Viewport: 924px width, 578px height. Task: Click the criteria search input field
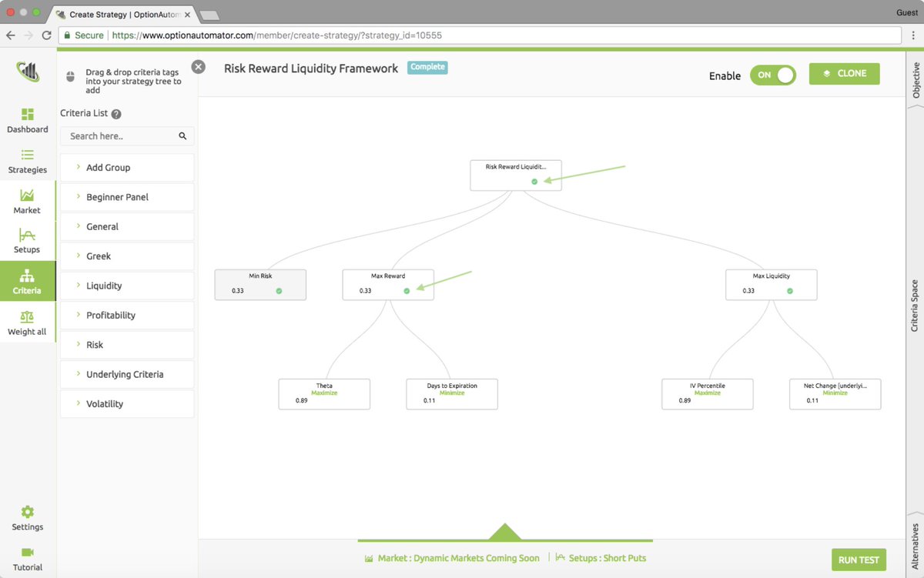coord(123,135)
